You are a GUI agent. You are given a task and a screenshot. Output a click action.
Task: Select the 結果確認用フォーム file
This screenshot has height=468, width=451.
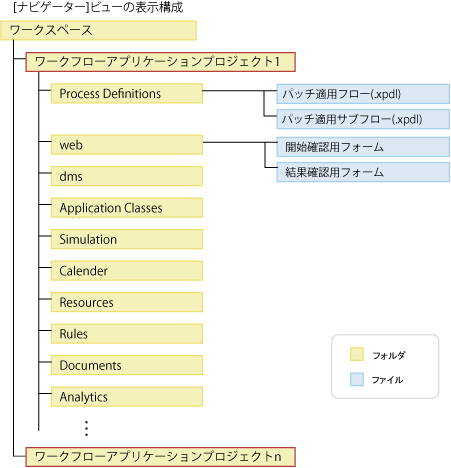(363, 172)
